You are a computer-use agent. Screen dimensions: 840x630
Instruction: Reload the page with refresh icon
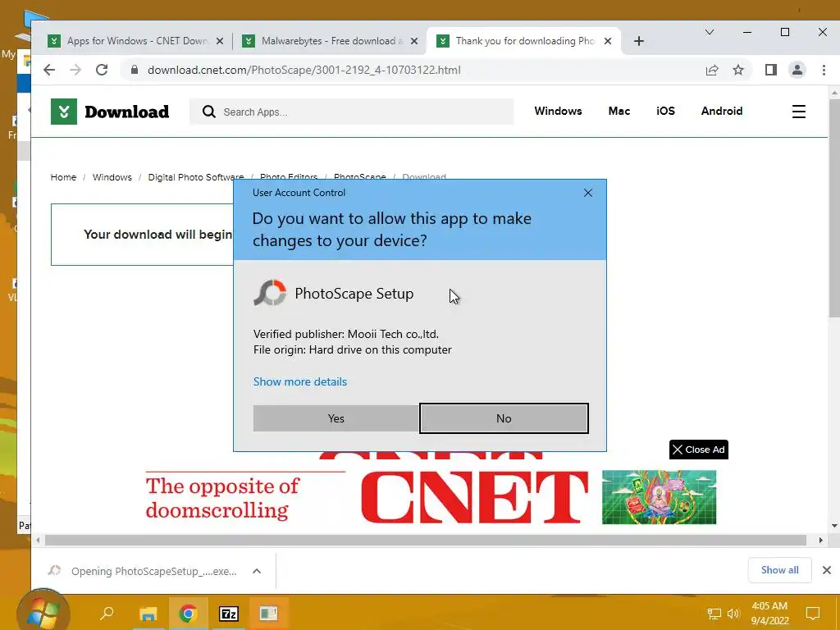point(102,70)
